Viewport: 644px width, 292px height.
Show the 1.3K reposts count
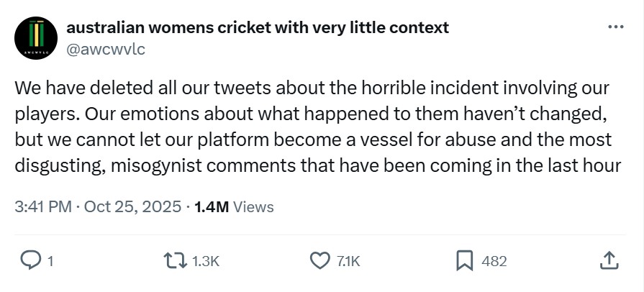pos(206,262)
